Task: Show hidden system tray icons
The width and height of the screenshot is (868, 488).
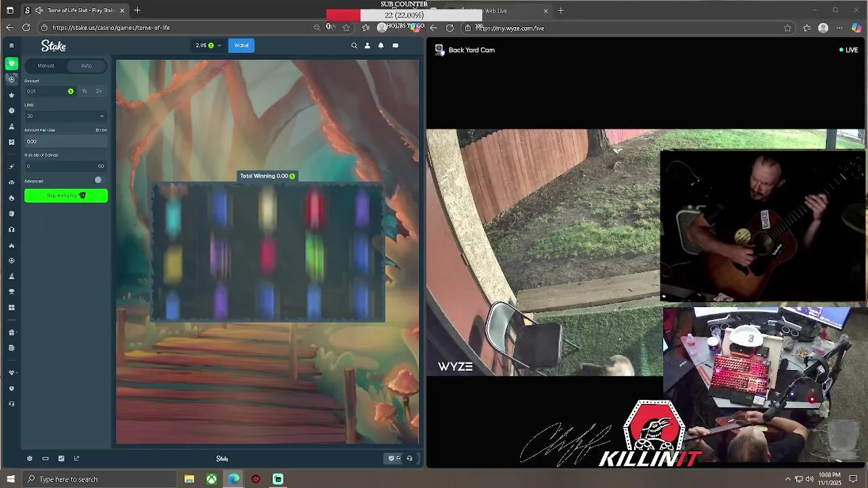Action: pos(788,479)
